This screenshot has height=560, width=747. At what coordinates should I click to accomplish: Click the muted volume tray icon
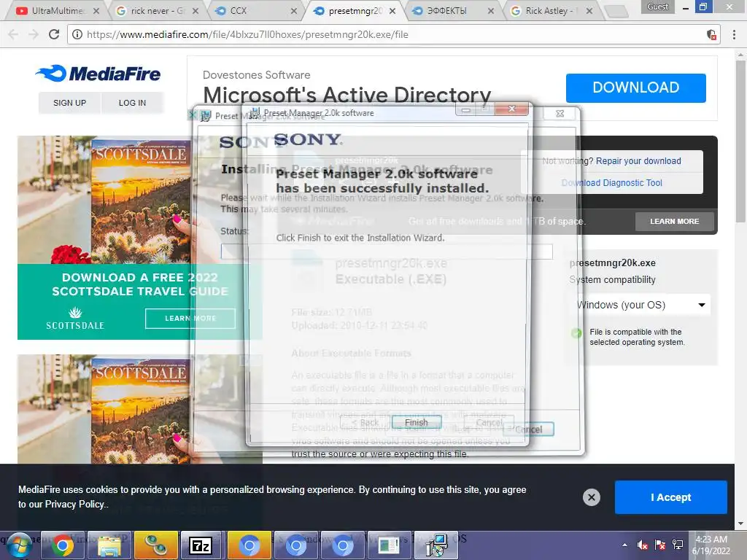pyautogui.click(x=642, y=545)
